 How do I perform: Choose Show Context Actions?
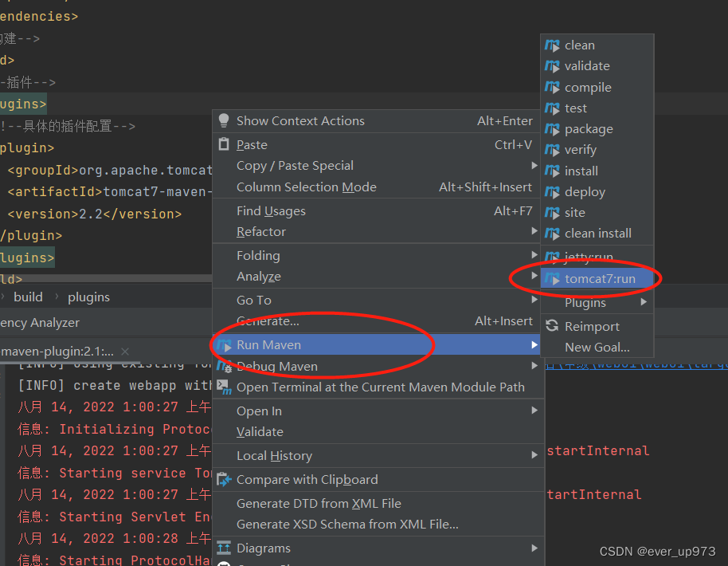378,121
